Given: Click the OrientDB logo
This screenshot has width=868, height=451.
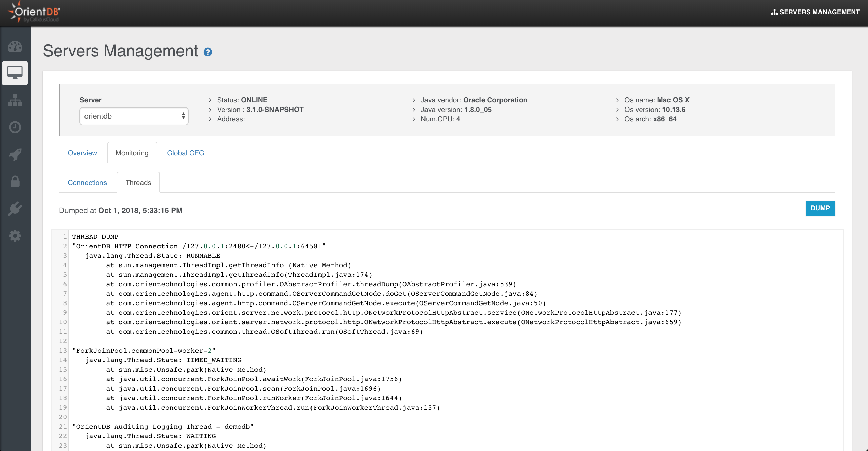Looking at the screenshot, I should pos(34,13).
